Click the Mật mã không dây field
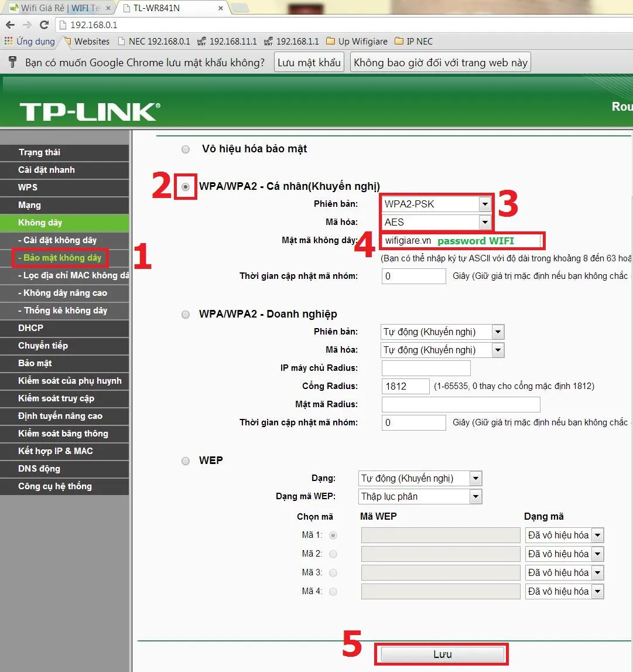This screenshot has height=672, width=633. [462, 241]
